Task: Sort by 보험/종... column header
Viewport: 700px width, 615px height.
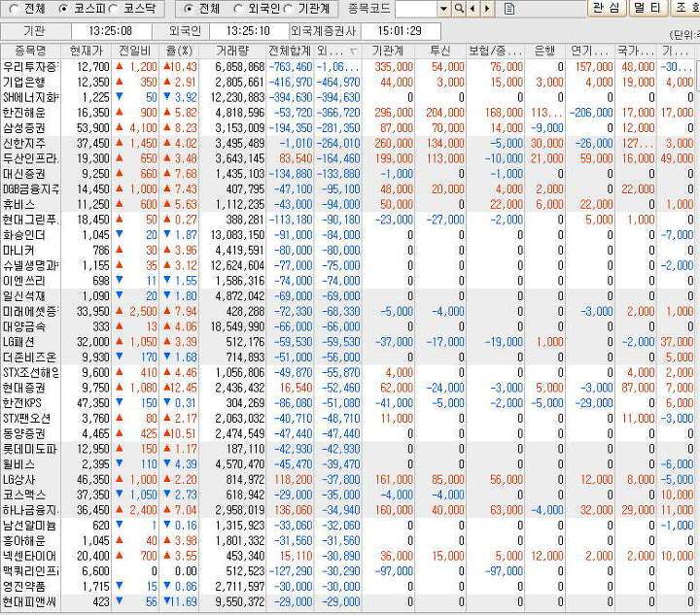Action: [495, 51]
